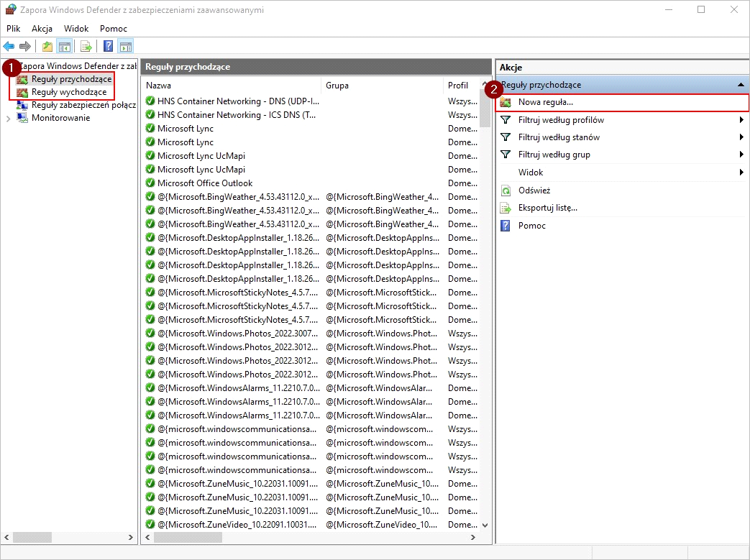Select Reguły zabezpieczeń połączeń tree node
This screenshot has width=750, height=560.
[x=83, y=105]
